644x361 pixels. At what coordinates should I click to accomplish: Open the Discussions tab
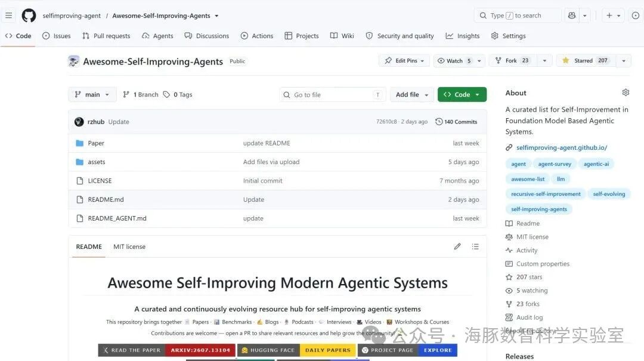(206, 36)
